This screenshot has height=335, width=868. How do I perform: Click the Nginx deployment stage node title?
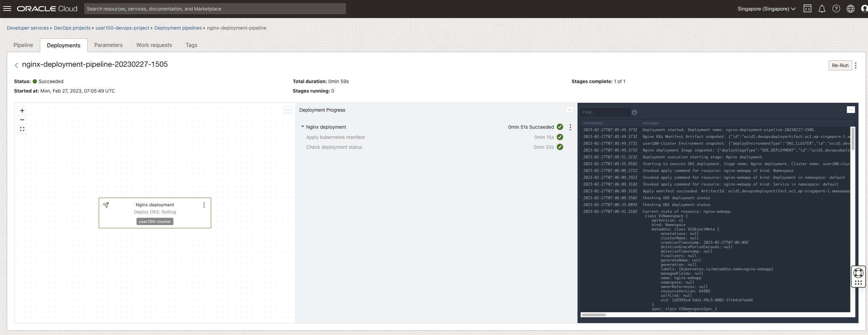click(x=155, y=205)
